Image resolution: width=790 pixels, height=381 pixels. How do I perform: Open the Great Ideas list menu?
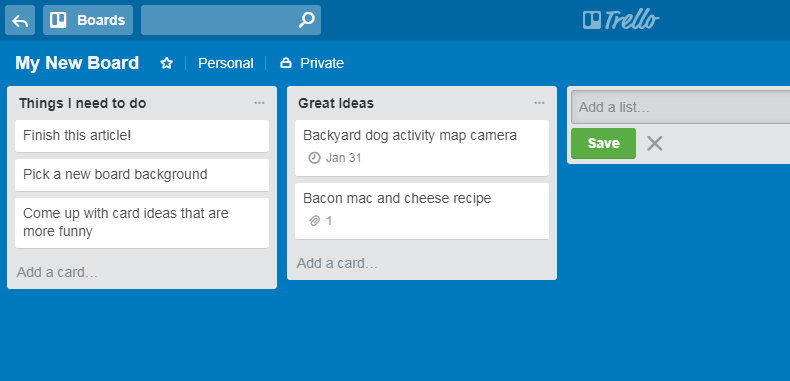click(x=540, y=103)
